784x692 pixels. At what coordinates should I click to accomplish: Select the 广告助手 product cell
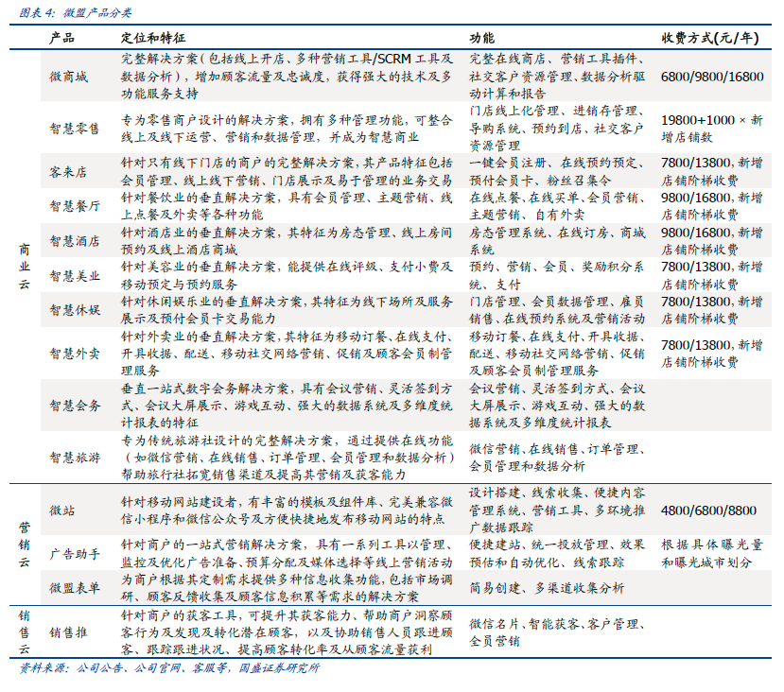point(75,554)
